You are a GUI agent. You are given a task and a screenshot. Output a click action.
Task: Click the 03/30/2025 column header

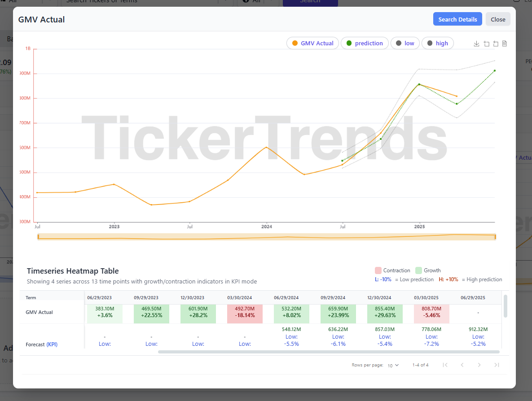click(x=426, y=298)
